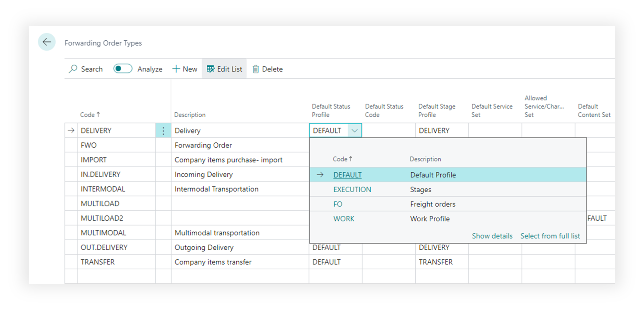Collapse the Default Status Profile dropdown chevron
This screenshot has height=310, width=644.
[355, 131]
